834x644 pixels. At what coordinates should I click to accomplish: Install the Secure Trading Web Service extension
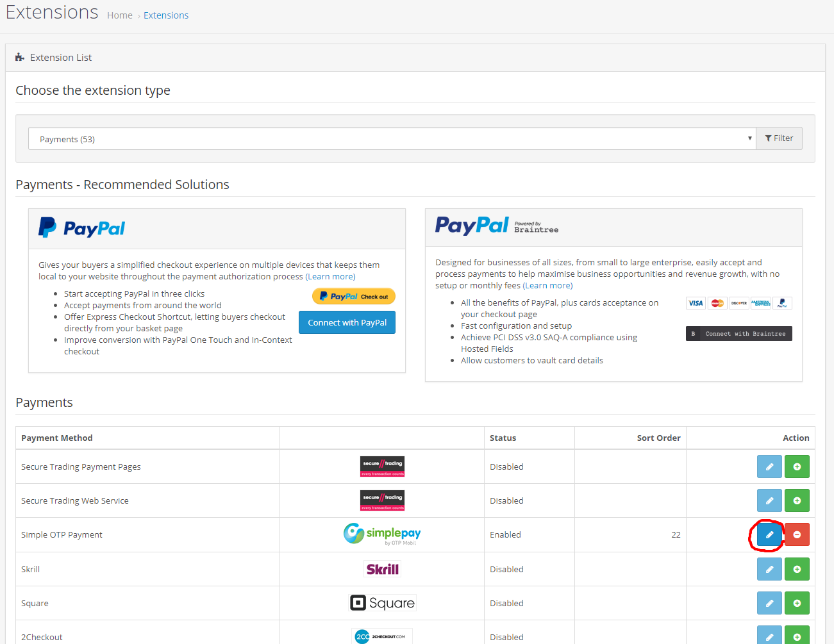tap(797, 500)
